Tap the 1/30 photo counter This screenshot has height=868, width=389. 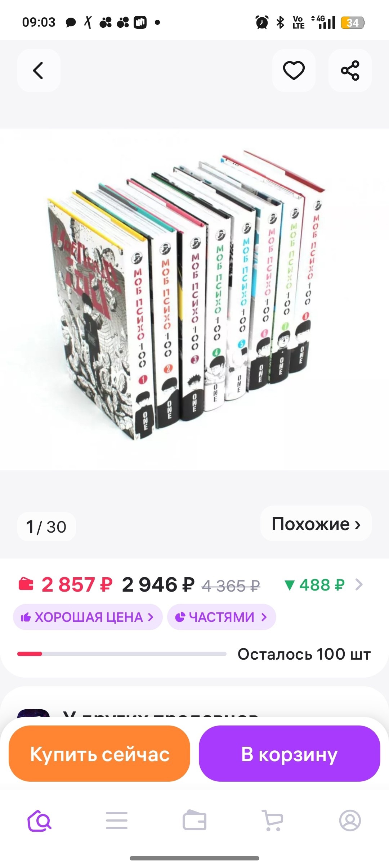pyautogui.click(x=46, y=527)
